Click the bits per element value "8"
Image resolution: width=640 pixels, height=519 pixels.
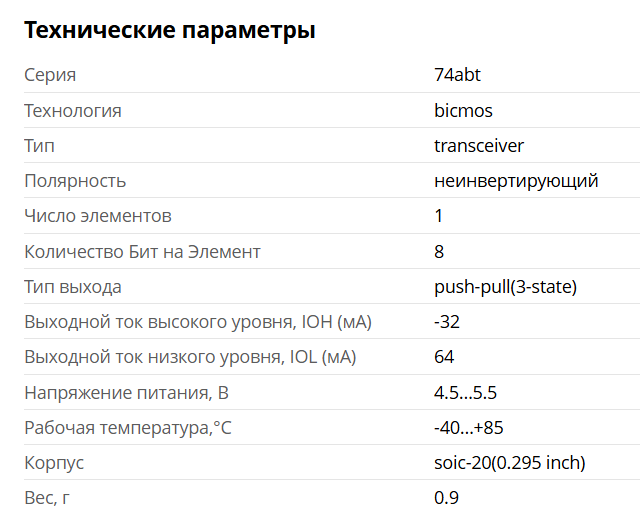click(439, 252)
